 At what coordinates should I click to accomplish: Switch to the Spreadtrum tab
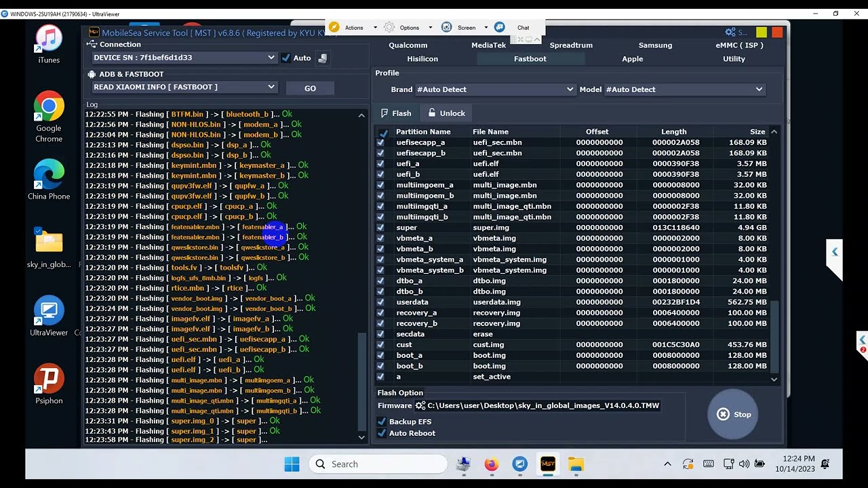(571, 45)
